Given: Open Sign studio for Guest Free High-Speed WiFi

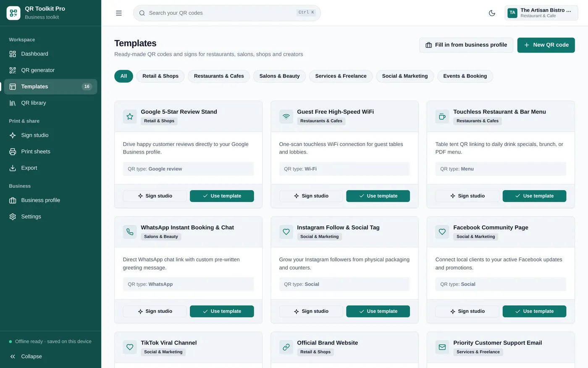Looking at the screenshot, I should click(x=311, y=196).
